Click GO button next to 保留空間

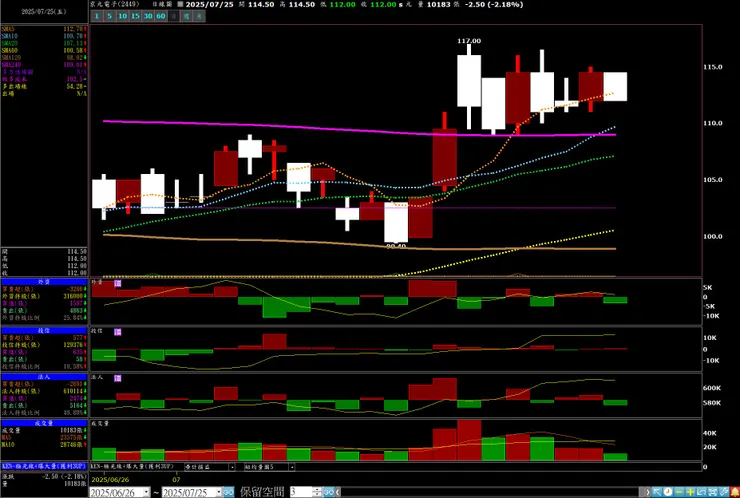(x=328, y=492)
